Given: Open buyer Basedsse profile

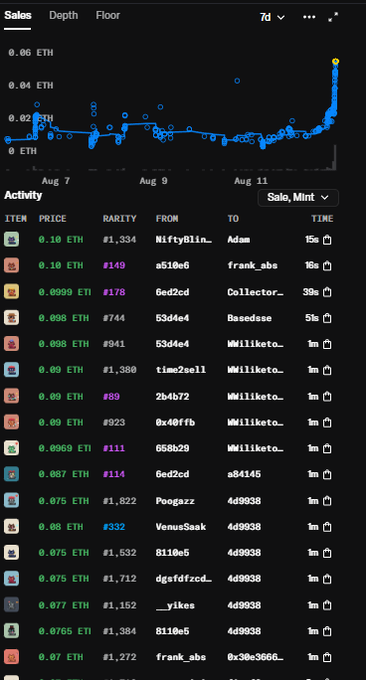Looking at the screenshot, I should point(249,318).
